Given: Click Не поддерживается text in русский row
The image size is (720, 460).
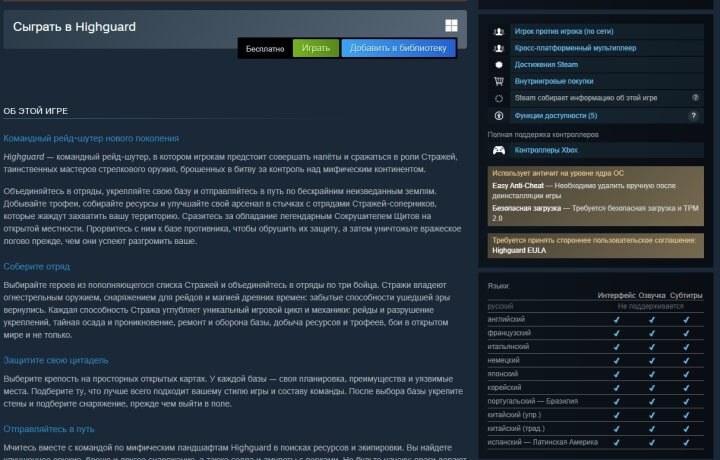Looking at the screenshot, I should click(650, 306).
